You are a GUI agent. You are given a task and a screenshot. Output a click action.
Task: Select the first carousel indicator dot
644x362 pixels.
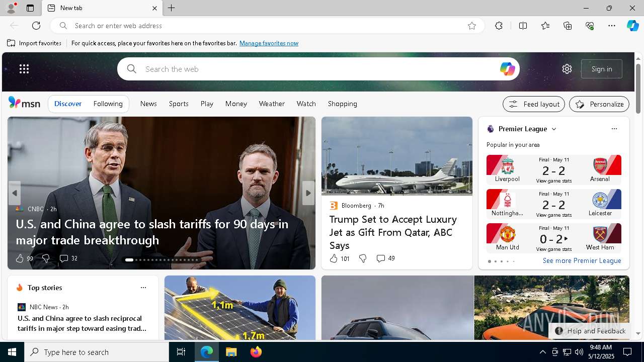[129, 260]
